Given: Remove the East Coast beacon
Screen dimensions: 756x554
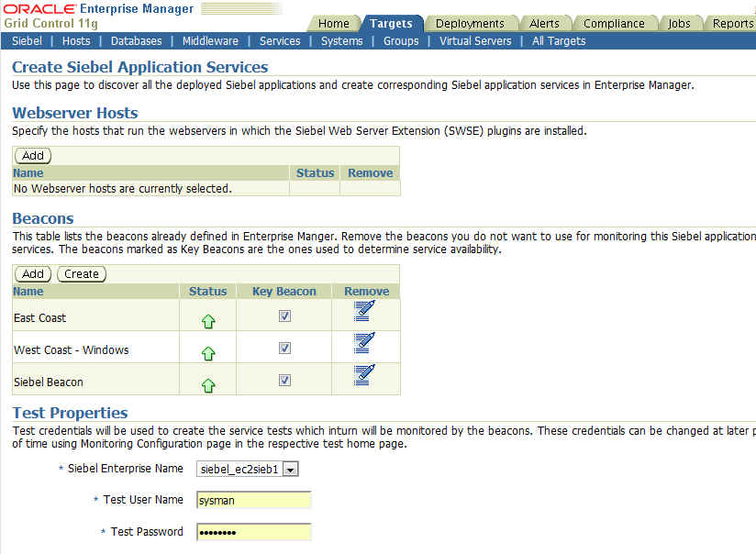Looking at the screenshot, I should pyautogui.click(x=364, y=311).
